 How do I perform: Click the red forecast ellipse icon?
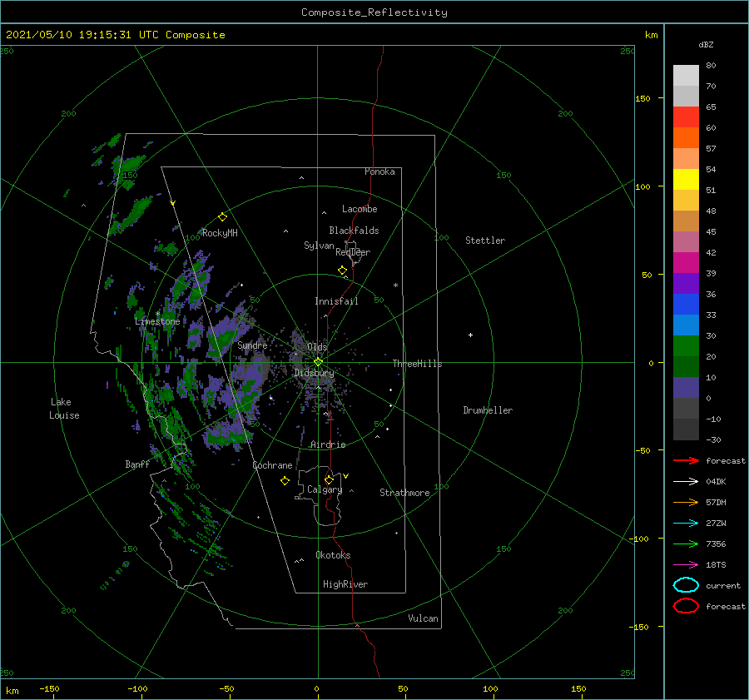pyautogui.click(x=686, y=606)
